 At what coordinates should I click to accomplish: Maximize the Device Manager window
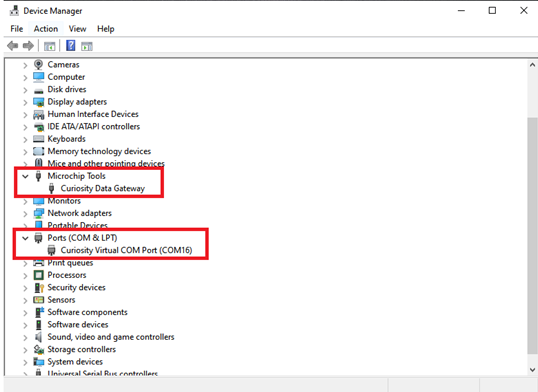click(492, 11)
